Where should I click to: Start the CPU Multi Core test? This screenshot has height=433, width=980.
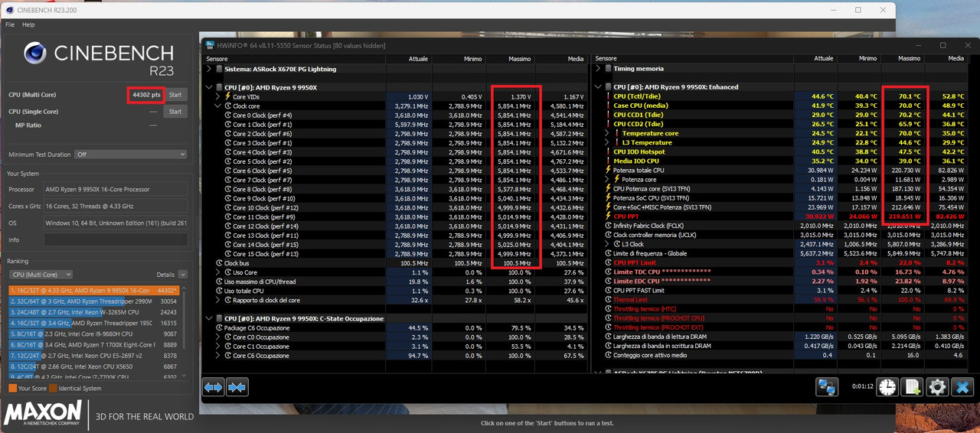(175, 95)
